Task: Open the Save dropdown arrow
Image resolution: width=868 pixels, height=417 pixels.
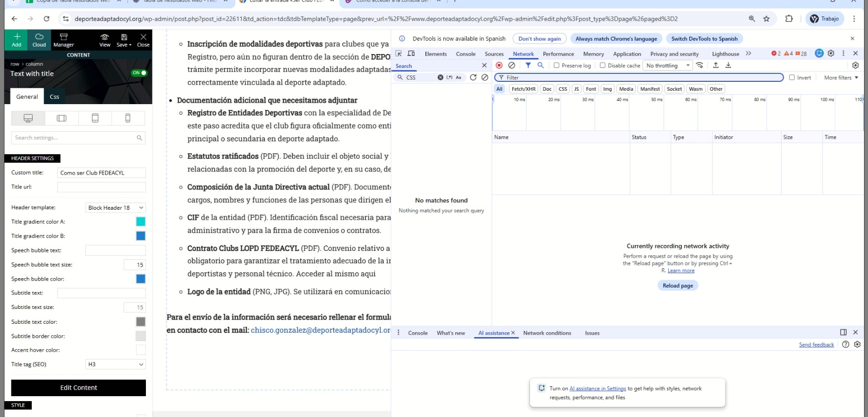Action: (130, 45)
